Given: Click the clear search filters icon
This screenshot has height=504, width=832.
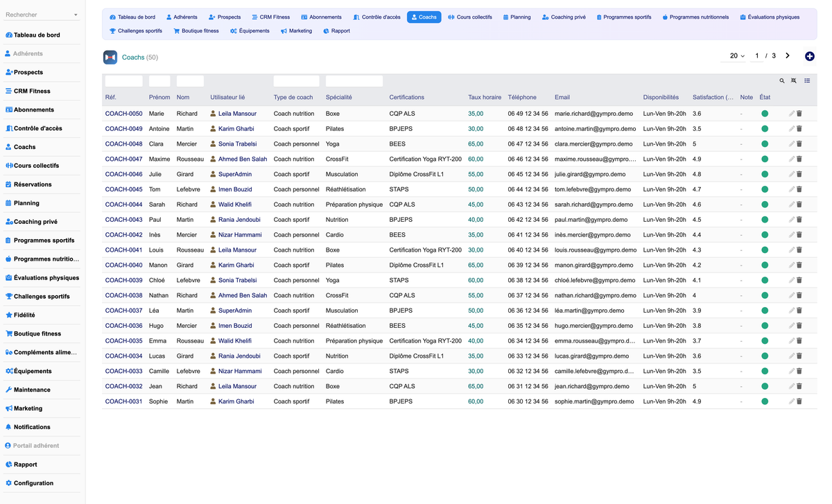Looking at the screenshot, I should pyautogui.click(x=794, y=81).
